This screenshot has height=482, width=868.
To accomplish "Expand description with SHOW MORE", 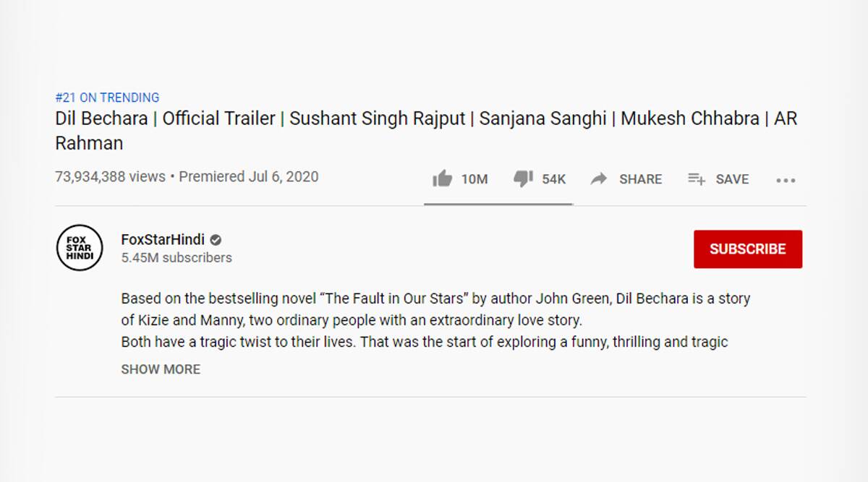I will pos(161,369).
